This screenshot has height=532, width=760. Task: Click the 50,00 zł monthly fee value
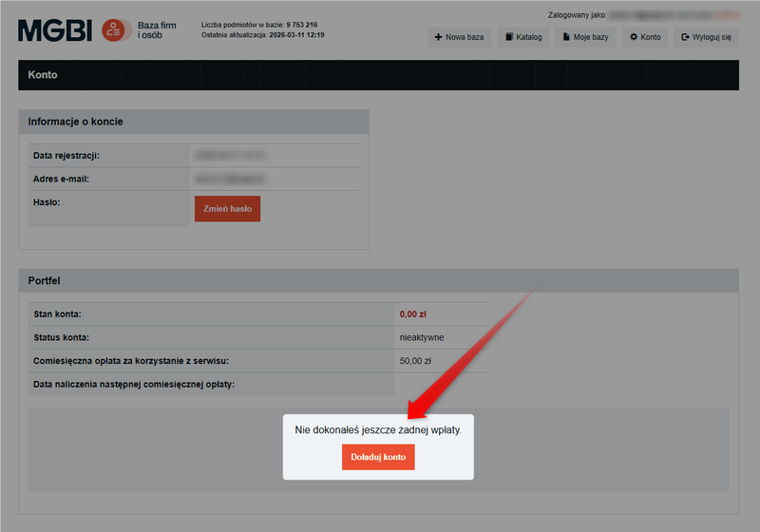(x=415, y=361)
